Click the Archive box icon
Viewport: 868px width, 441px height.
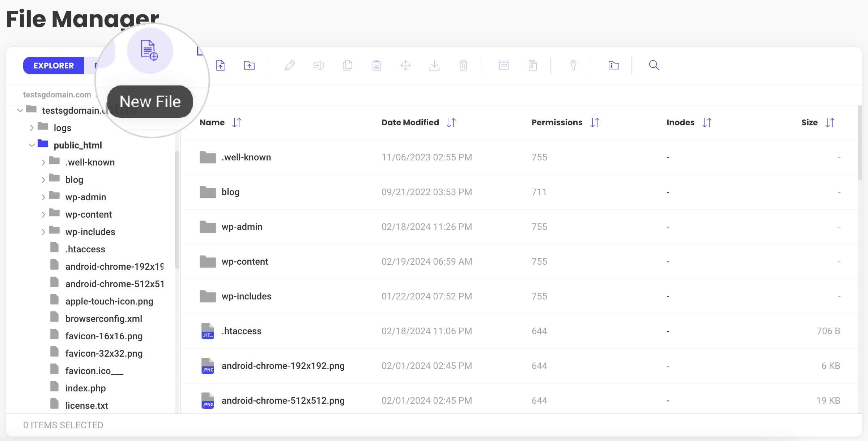click(x=504, y=66)
